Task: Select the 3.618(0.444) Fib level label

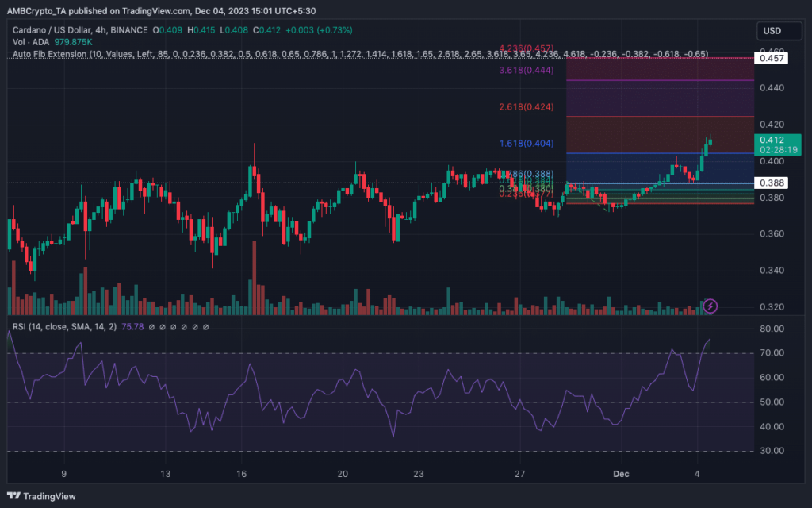Action: pos(526,70)
